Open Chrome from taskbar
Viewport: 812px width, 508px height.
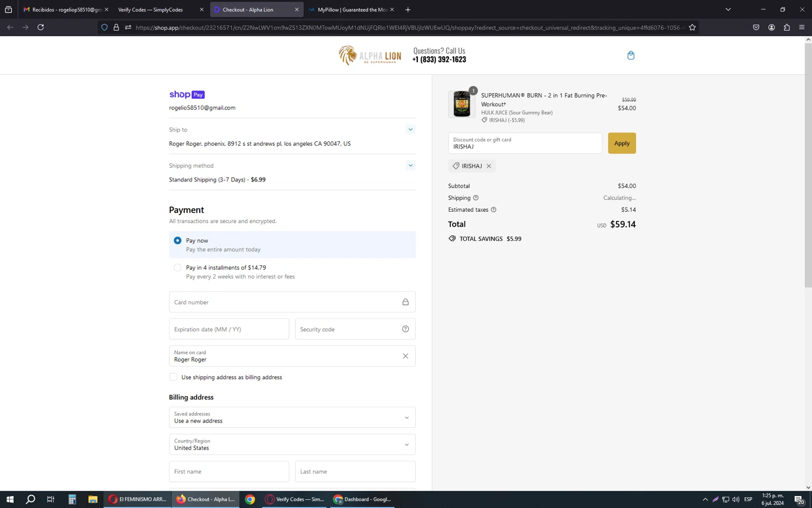[250, 499]
